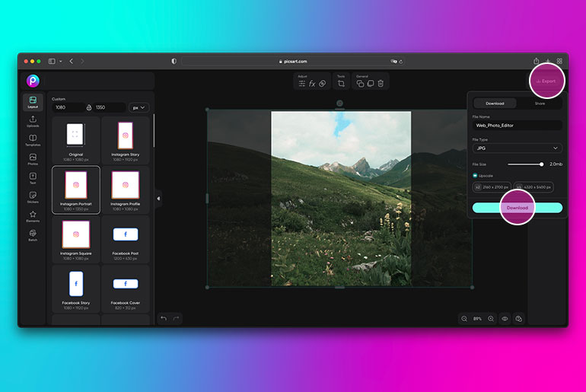Adjust the File Size slider handle
The width and height of the screenshot is (586, 392).
click(541, 164)
